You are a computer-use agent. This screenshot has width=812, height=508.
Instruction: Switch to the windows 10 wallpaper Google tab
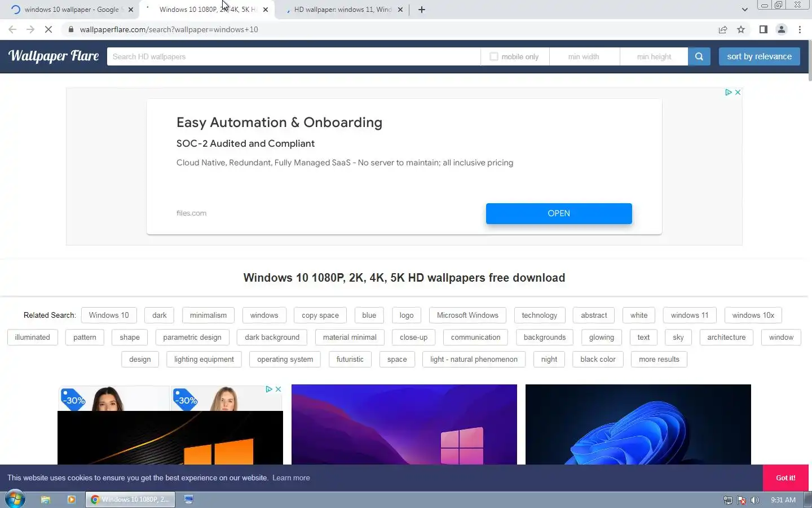[x=72, y=10]
